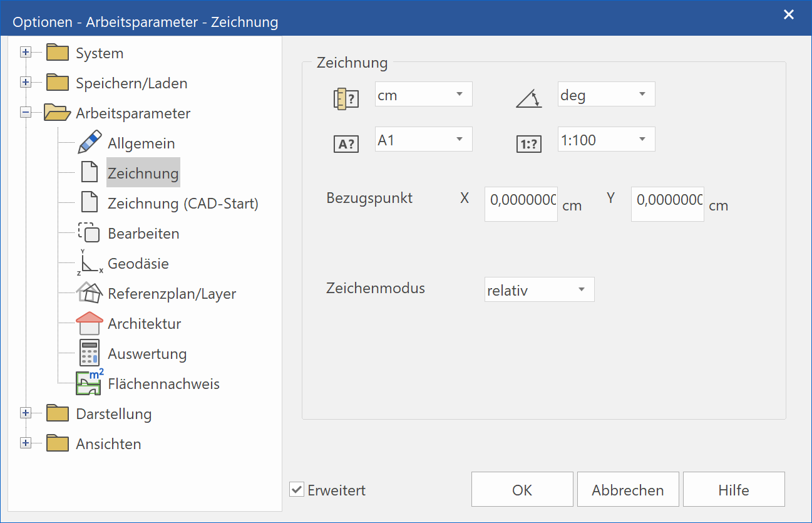Screen dimensions: 812x523
Task: Click the Flächennachweis m² icon
Action: click(x=90, y=383)
